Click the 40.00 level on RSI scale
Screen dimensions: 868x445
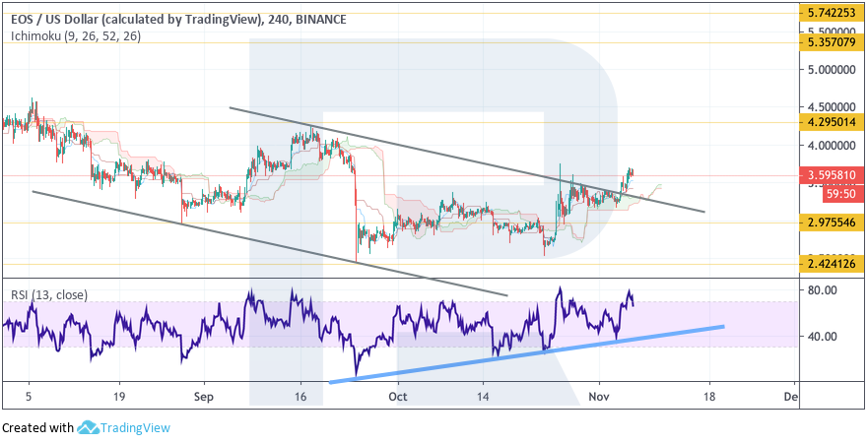coord(822,336)
